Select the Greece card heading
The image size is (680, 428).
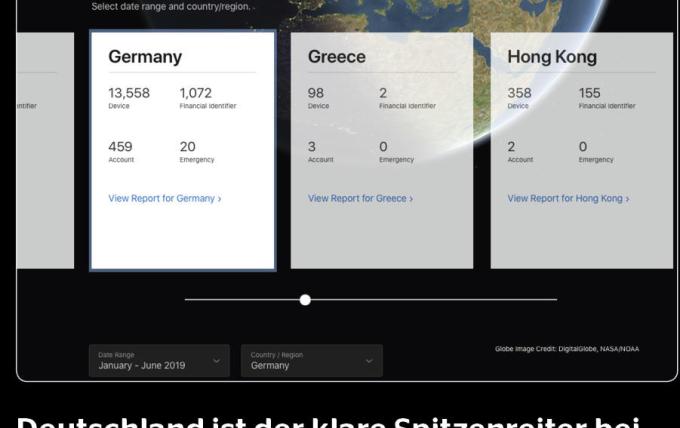click(x=337, y=57)
